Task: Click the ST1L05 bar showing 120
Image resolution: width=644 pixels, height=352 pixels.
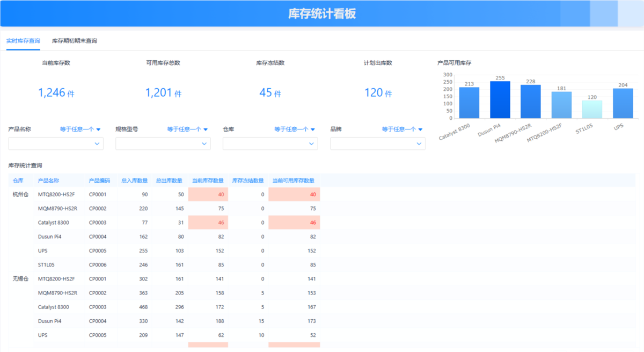Action: [x=592, y=110]
